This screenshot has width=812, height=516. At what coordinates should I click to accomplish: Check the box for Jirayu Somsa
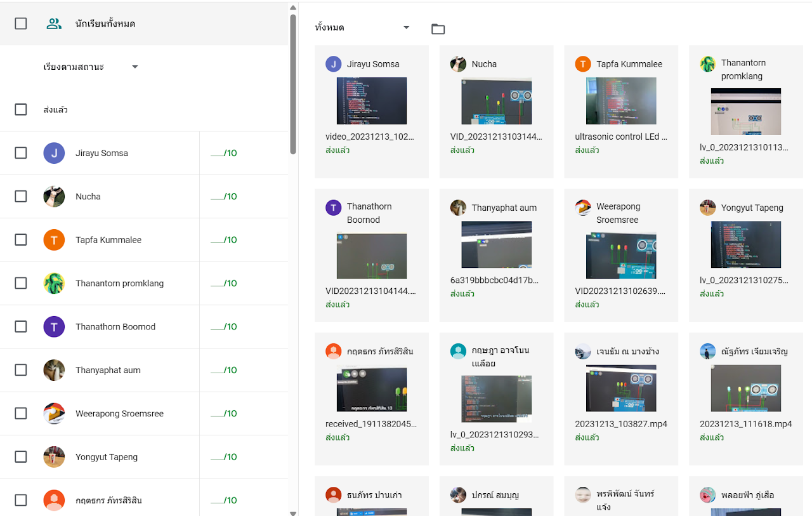point(21,153)
